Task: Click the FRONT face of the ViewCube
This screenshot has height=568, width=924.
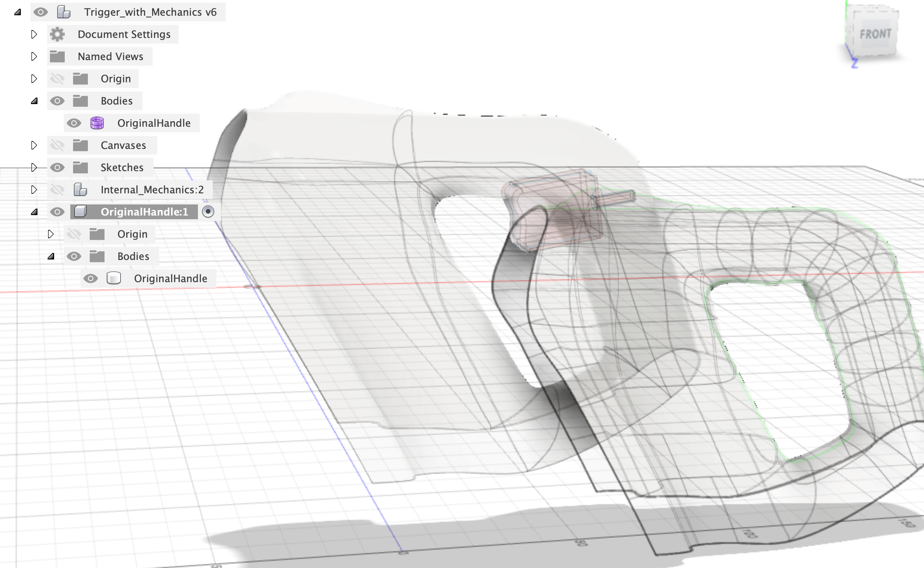Action: [x=876, y=34]
